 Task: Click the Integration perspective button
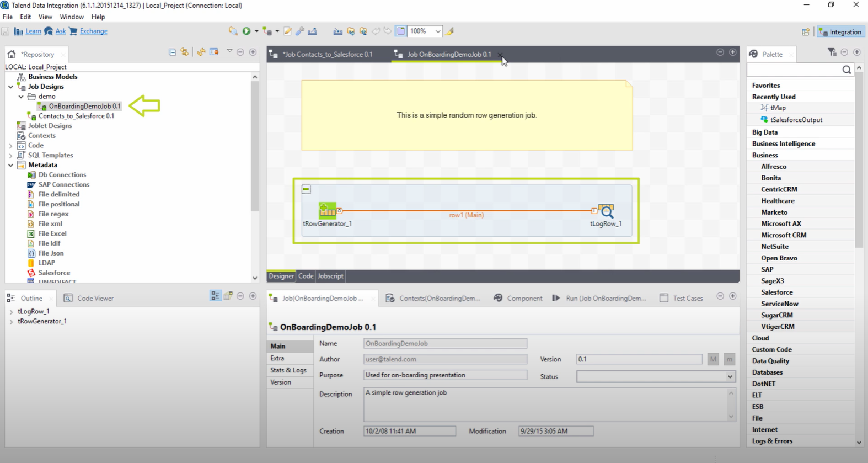841,32
